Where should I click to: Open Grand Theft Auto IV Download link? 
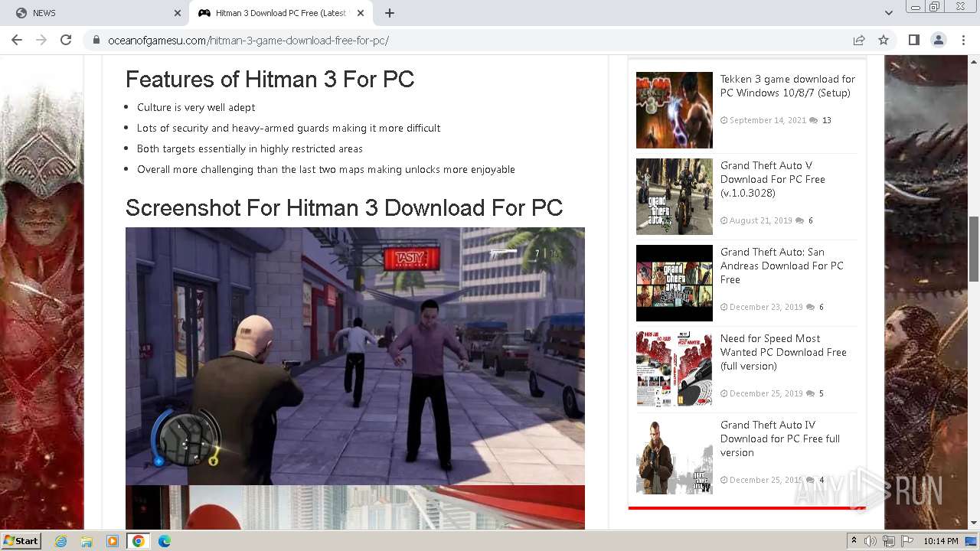coord(780,439)
